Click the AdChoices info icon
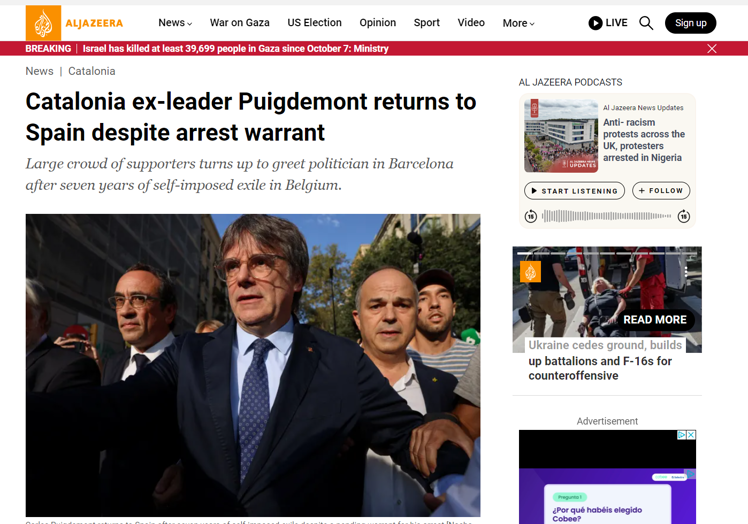The image size is (748, 524). [x=682, y=435]
